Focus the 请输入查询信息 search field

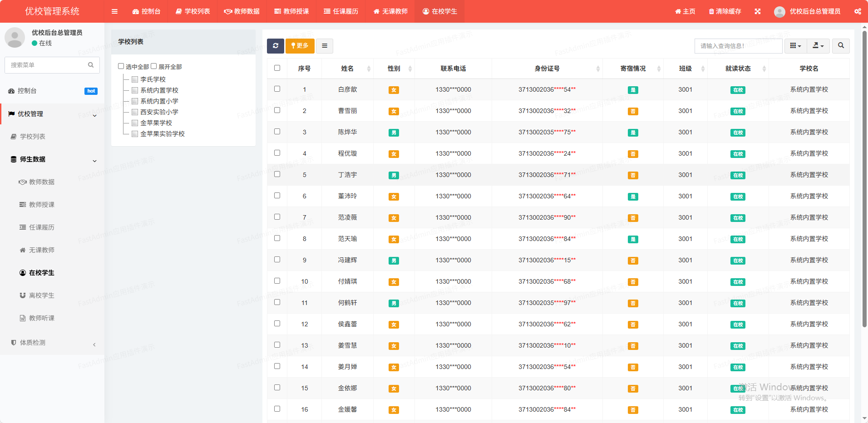(x=738, y=46)
